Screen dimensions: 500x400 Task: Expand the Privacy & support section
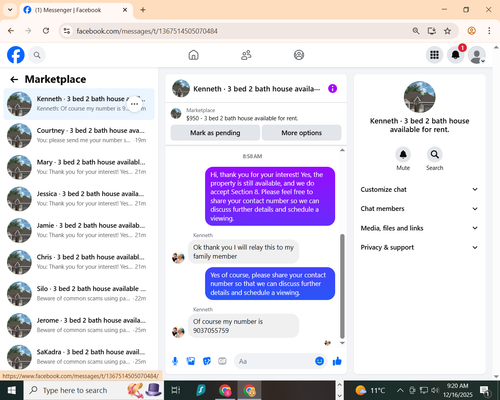click(x=419, y=247)
